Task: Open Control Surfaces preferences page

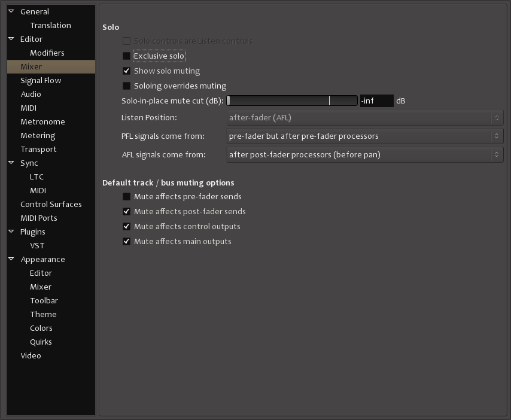Action: 51,204
